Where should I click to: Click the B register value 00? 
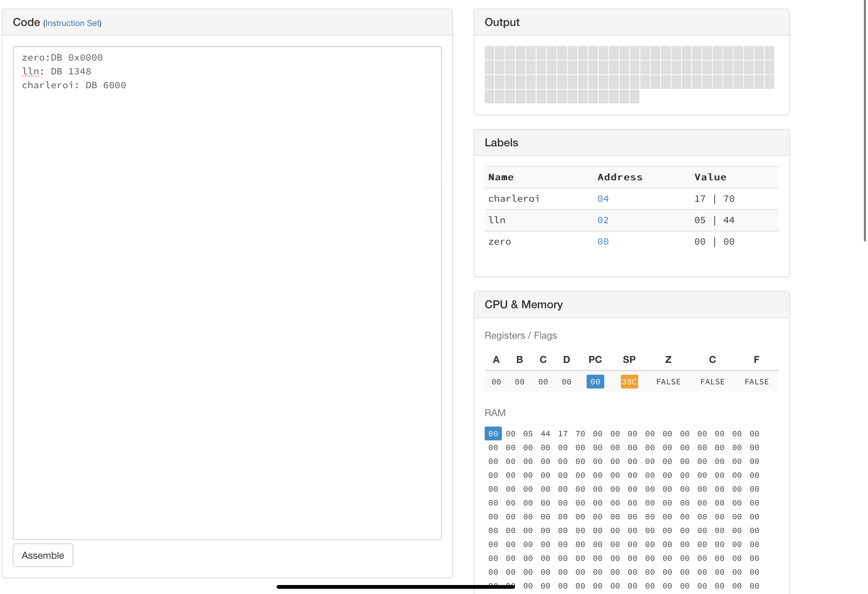(x=520, y=382)
